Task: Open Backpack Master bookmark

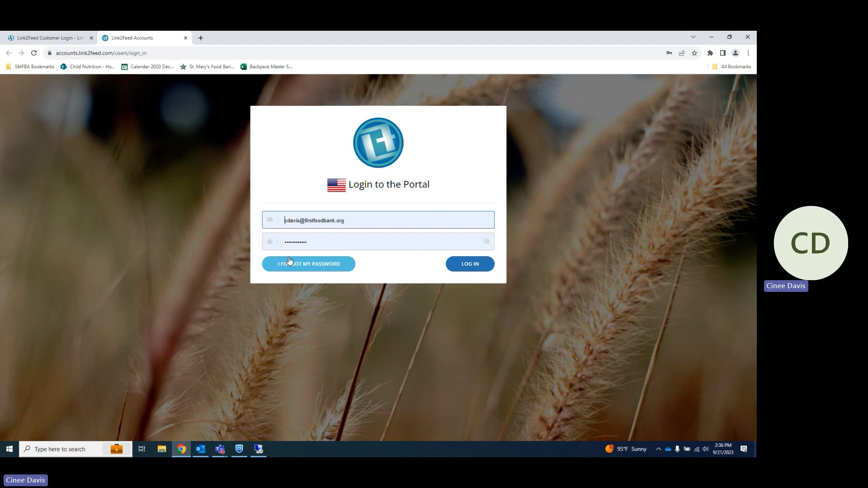Action: tap(266, 66)
